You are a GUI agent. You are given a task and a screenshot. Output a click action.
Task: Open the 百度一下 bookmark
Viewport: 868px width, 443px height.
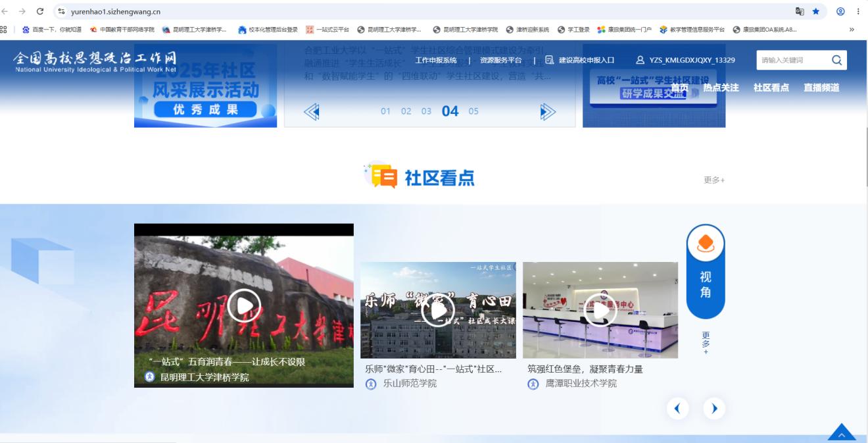click(52, 30)
